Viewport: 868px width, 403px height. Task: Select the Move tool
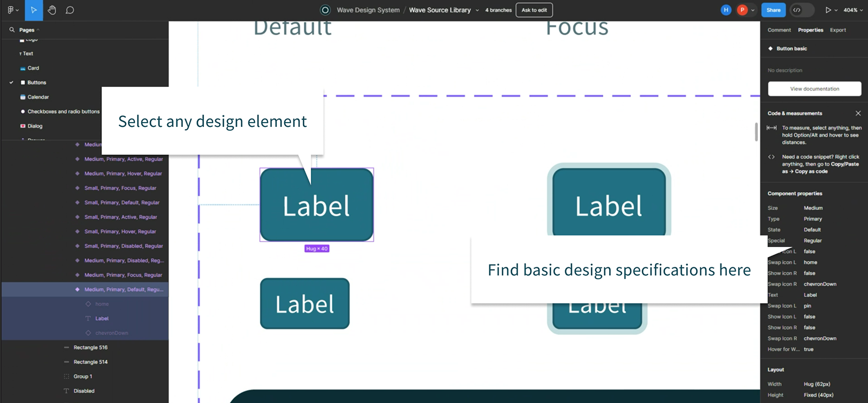tap(34, 10)
